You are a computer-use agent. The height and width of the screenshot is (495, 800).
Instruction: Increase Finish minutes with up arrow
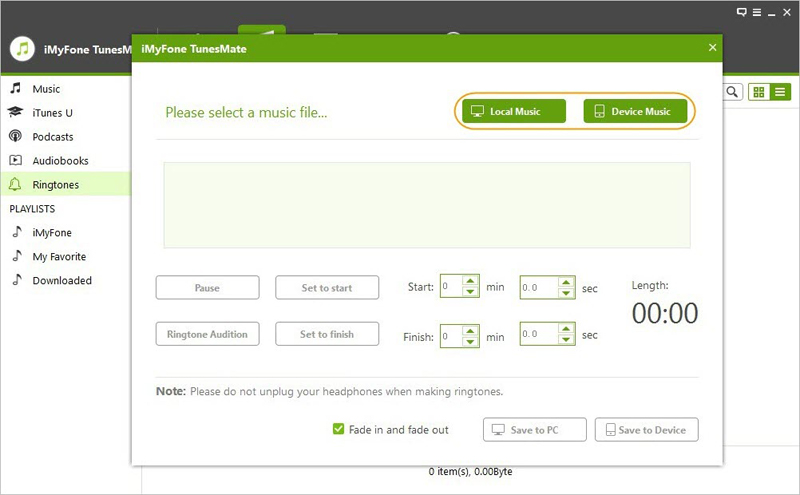pyautogui.click(x=470, y=330)
